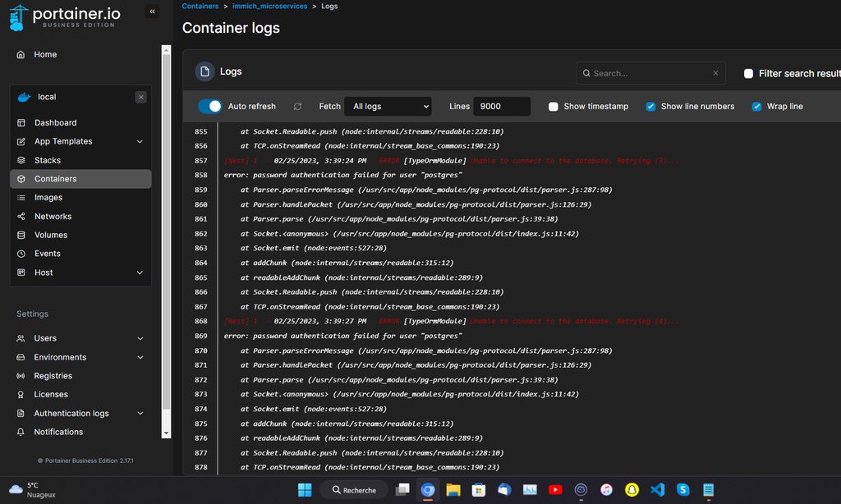Go to Dashboard in sidebar
Screen dimensions: 841x504
55,123
